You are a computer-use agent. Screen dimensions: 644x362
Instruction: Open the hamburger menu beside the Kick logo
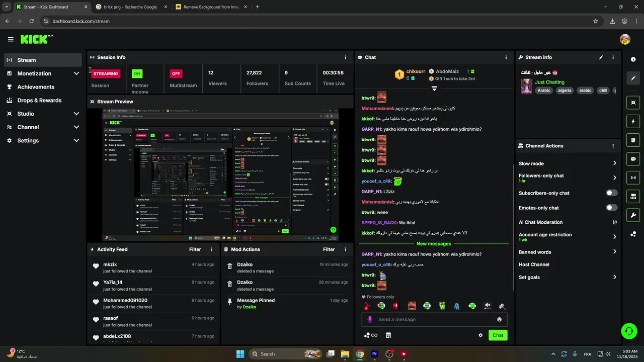pos(11,39)
